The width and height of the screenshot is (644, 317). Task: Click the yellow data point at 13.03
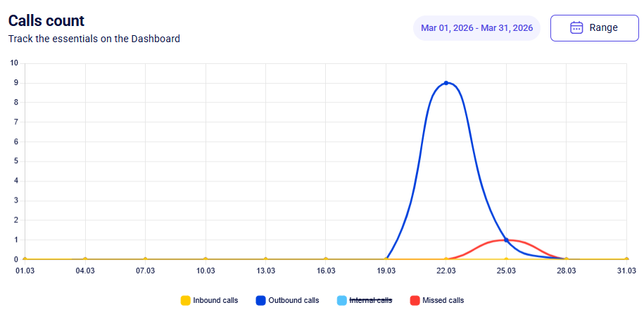coord(266,259)
